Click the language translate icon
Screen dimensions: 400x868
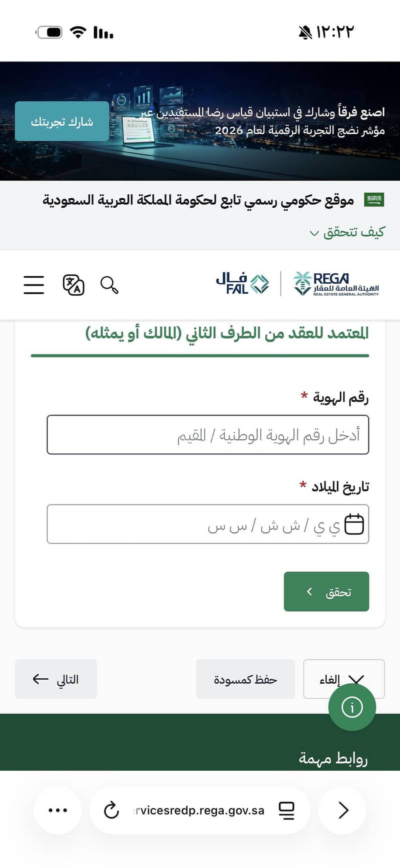point(73,285)
